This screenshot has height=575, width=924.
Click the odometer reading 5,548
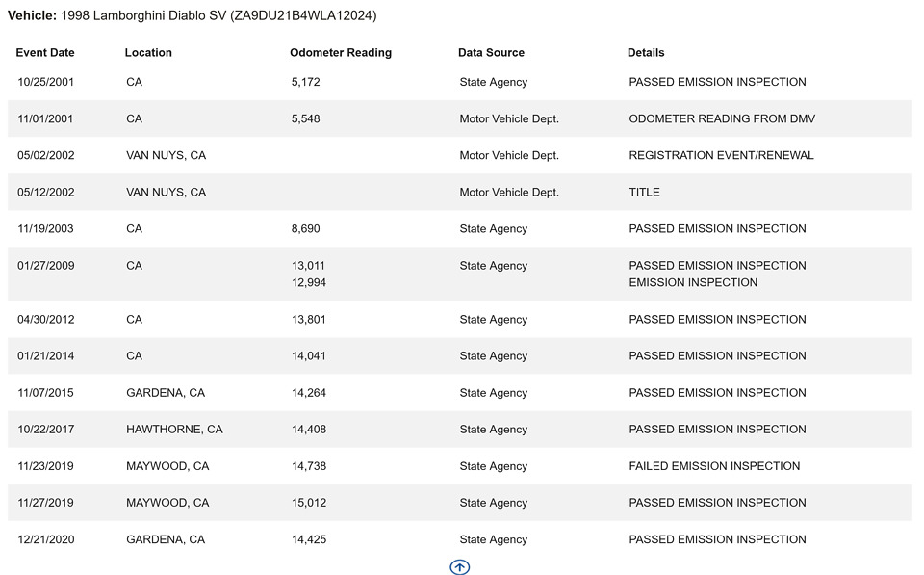pos(306,119)
